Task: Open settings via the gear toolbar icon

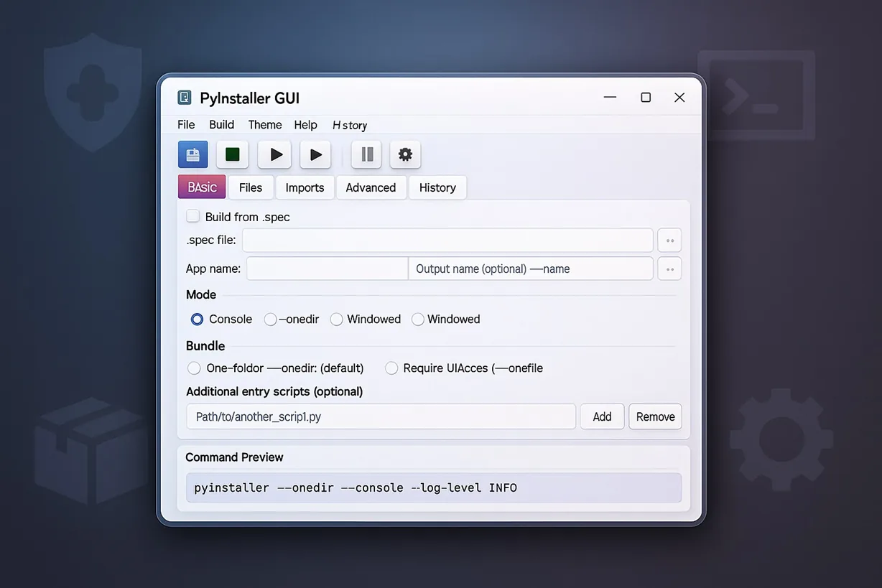Action: [x=405, y=154]
